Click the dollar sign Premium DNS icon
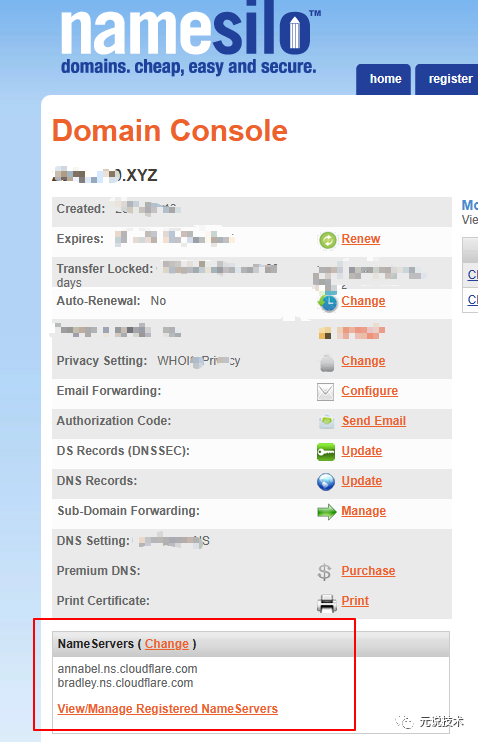 325,572
